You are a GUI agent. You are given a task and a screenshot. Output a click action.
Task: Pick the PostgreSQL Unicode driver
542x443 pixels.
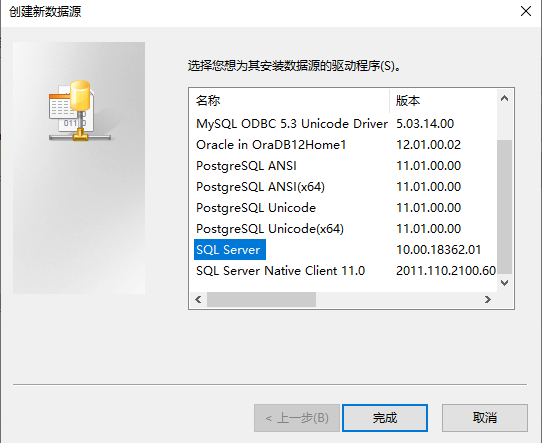pyautogui.click(x=256, y=208)
